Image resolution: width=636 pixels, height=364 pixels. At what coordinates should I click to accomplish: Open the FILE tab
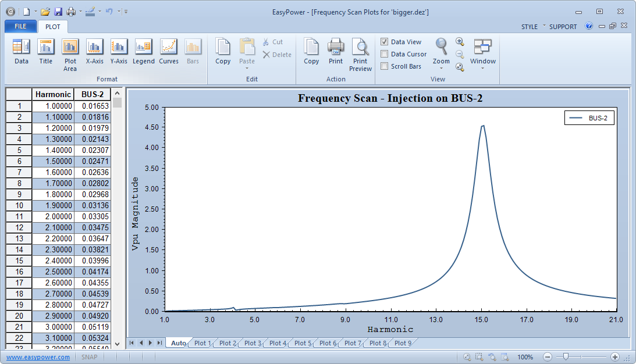(x=20, y=27)
